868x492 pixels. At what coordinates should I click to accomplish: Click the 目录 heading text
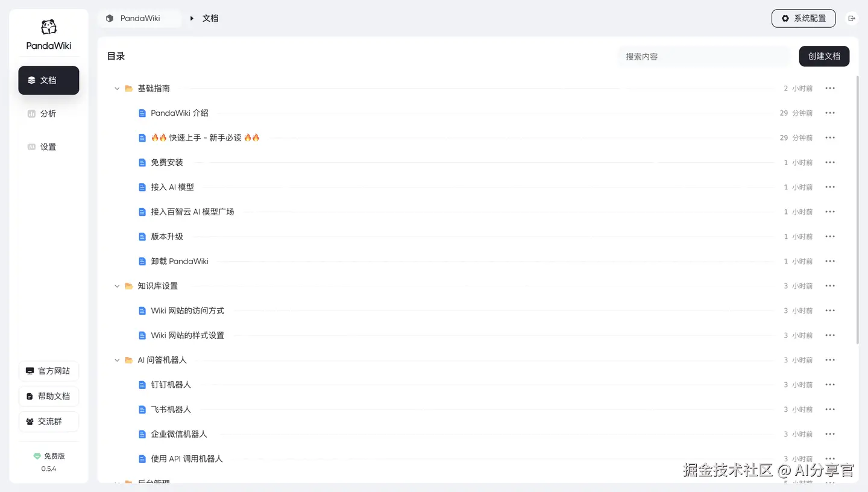click(116, 56)
